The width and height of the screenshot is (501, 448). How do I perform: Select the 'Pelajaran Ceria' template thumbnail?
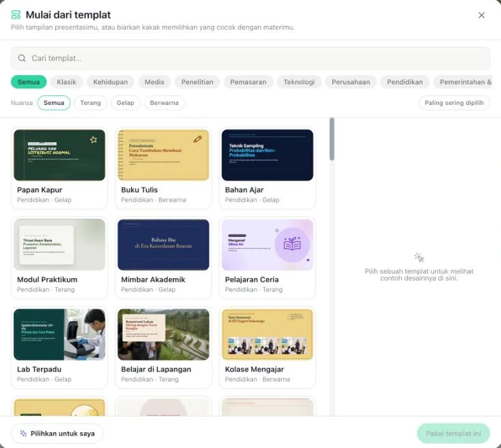click(268, 245)
